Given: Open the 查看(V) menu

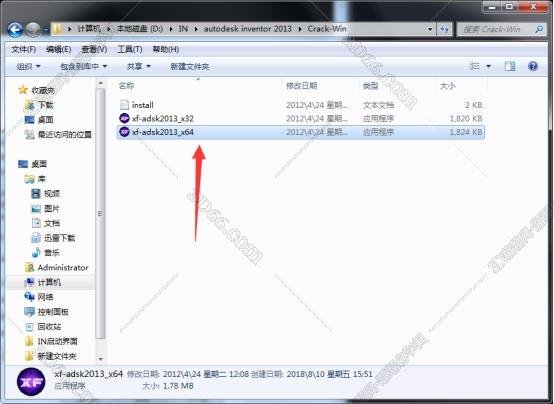Looking at the screenshot, I should click(x=94, y=49).
